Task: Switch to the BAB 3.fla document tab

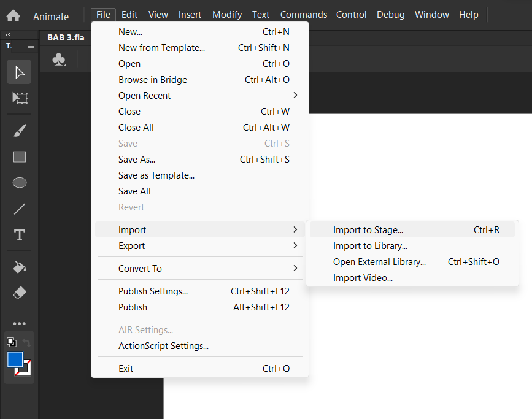Action: tap(66, 37)
